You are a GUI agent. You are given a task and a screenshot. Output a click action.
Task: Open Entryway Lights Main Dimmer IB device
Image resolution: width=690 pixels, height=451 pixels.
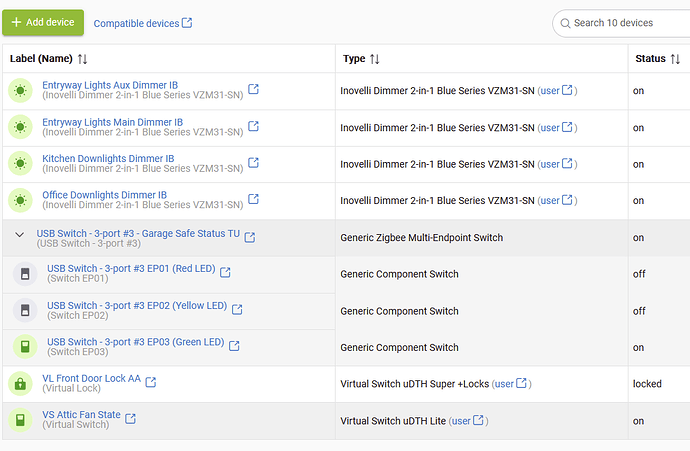[113, 122]
